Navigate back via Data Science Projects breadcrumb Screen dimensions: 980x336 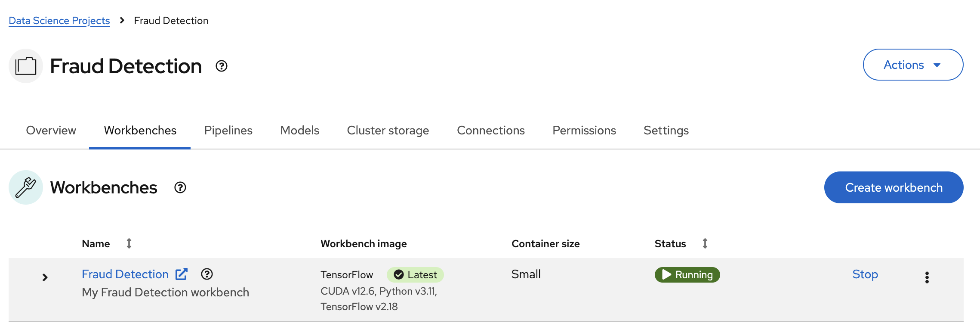(x=59, y=20)
